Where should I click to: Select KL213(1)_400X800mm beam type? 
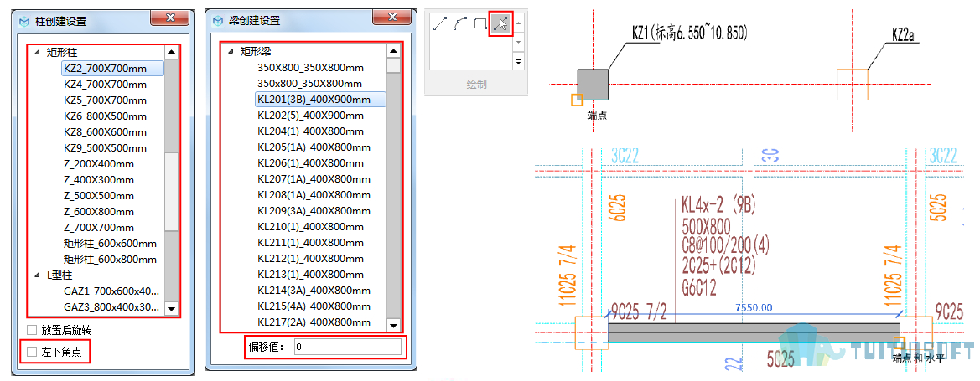tap(310, 274)
